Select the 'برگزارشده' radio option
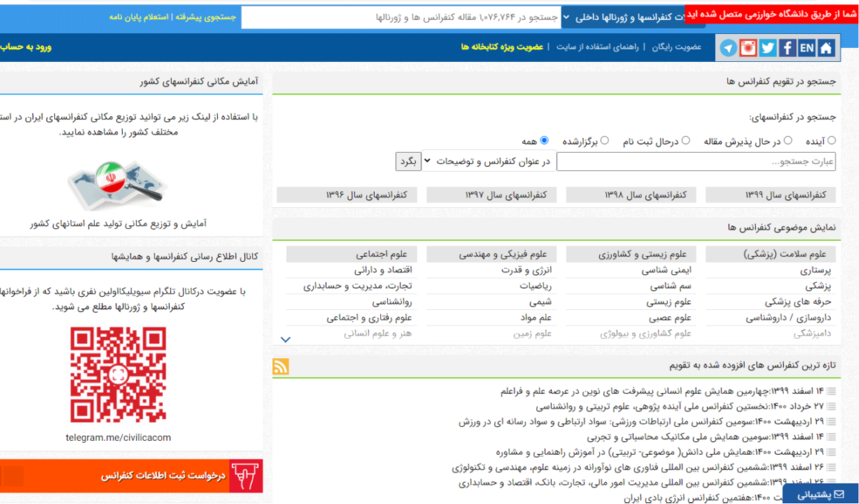Screen dimensions: 859x504 tap(605, 141)
